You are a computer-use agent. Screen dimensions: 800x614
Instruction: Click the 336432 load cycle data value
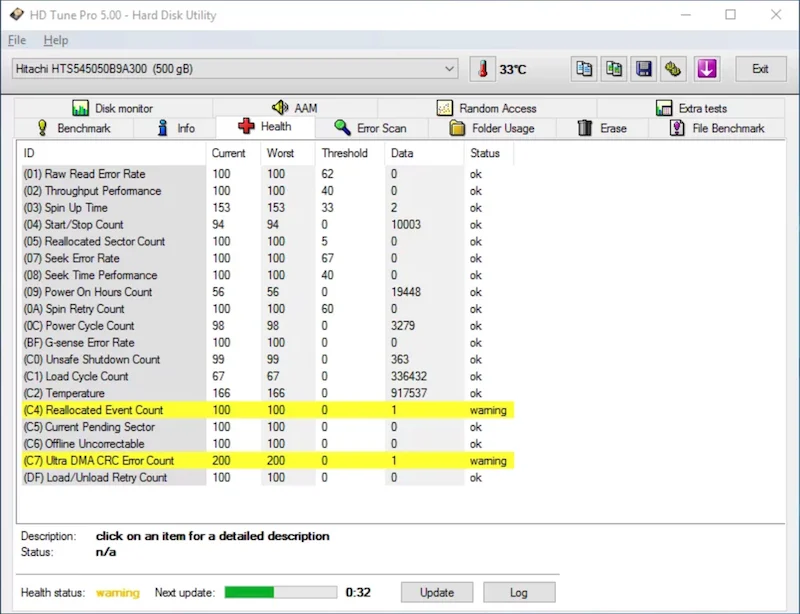click(409, 376)
